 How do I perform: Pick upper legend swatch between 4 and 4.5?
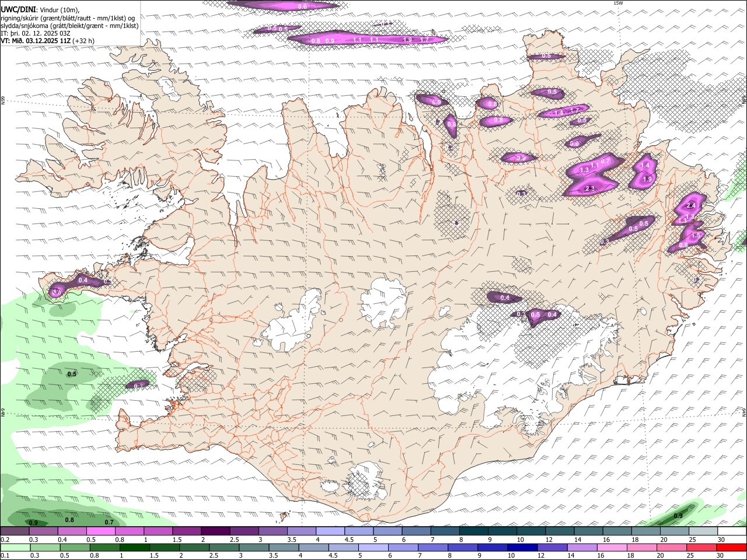(x=330, y=531)
